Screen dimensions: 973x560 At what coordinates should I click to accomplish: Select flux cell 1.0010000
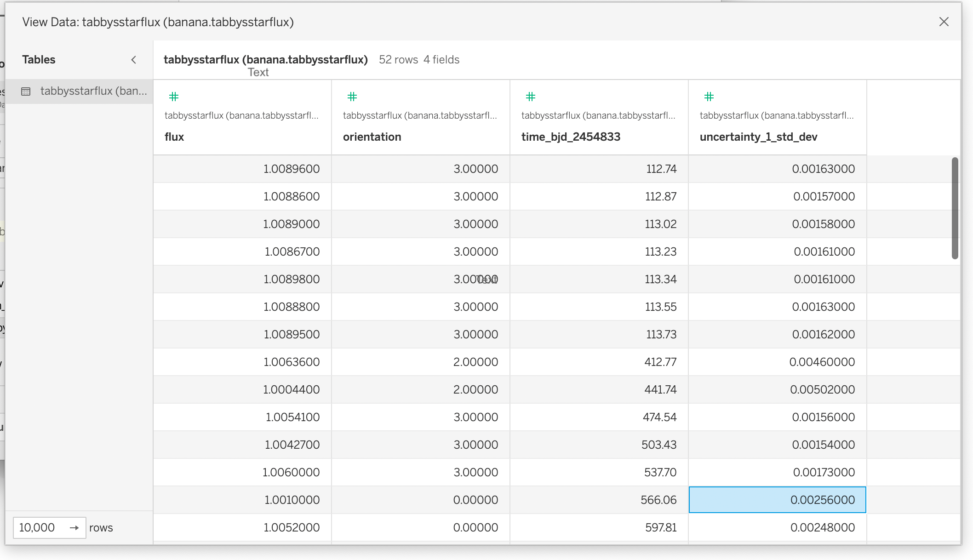point(242,500)
